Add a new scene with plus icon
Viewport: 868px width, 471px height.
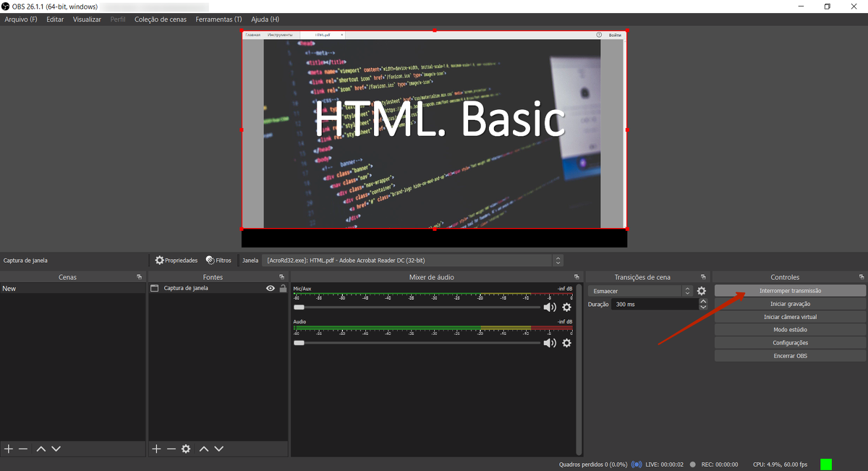[9, 449]
